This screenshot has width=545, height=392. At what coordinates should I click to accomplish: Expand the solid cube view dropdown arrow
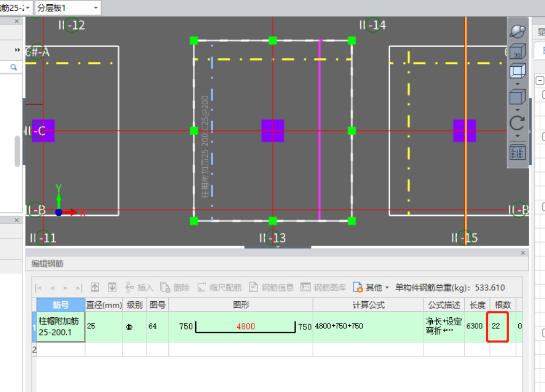[x=517, y=110]
